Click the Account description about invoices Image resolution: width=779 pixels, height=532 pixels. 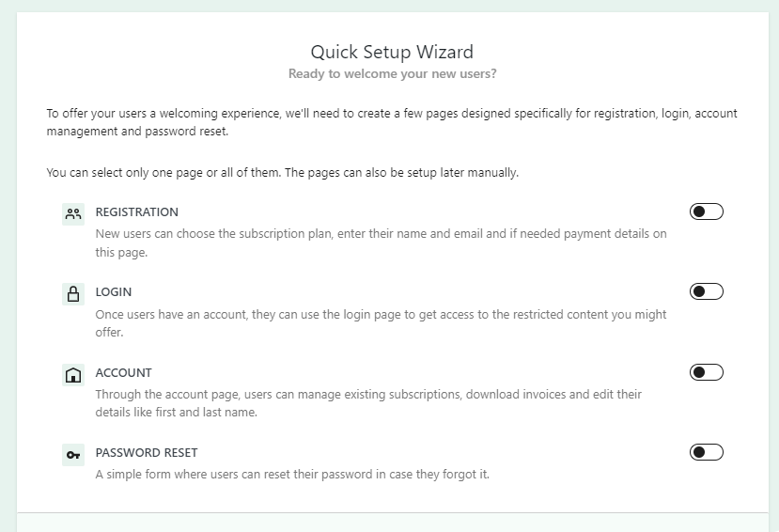point(368,403)
